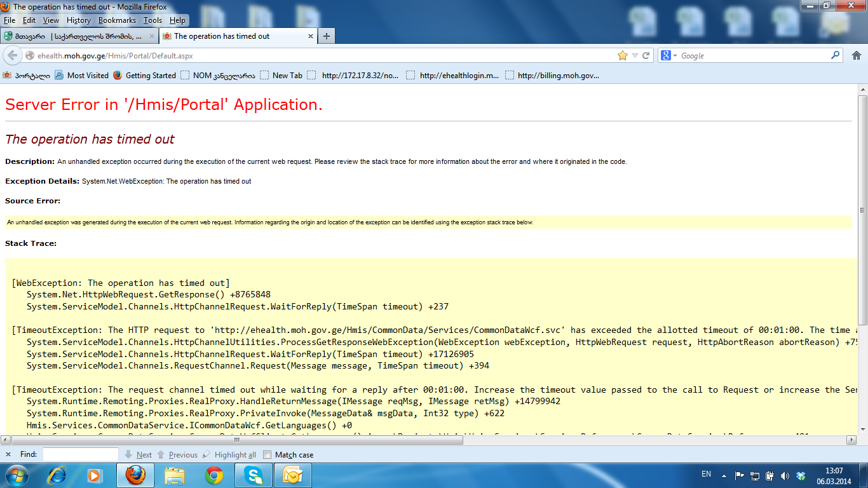Open the URL history dropdown arrow
Image resolution: width=868 pixels, height=488 pixels.
(635, 56)
